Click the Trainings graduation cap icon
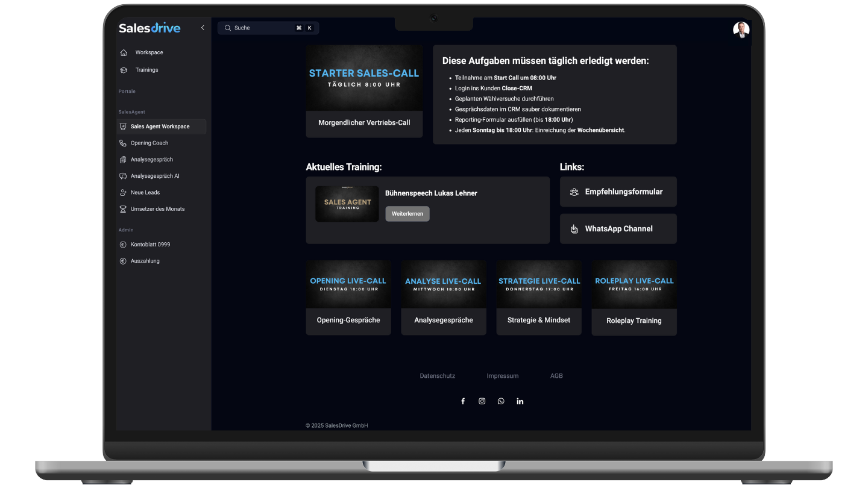868x488 pixels. click(x=124, y=70)
